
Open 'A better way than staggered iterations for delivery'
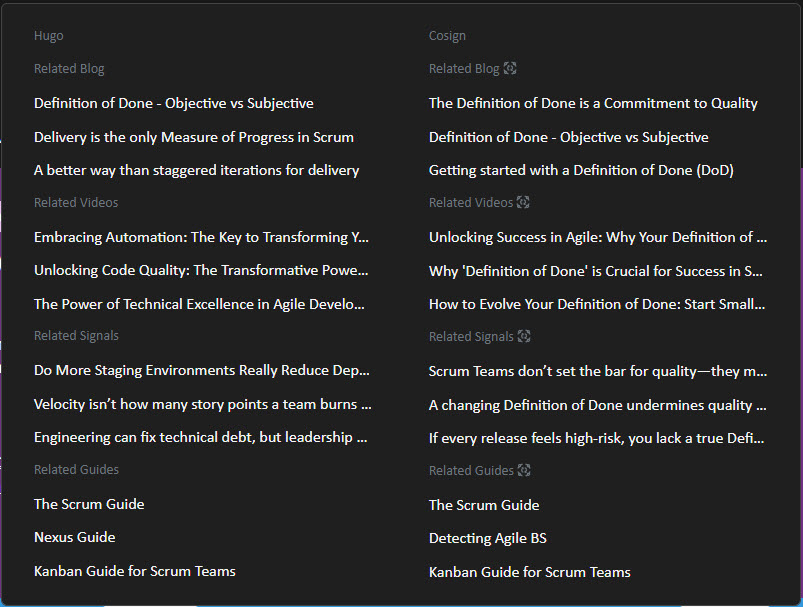point(197,171)
